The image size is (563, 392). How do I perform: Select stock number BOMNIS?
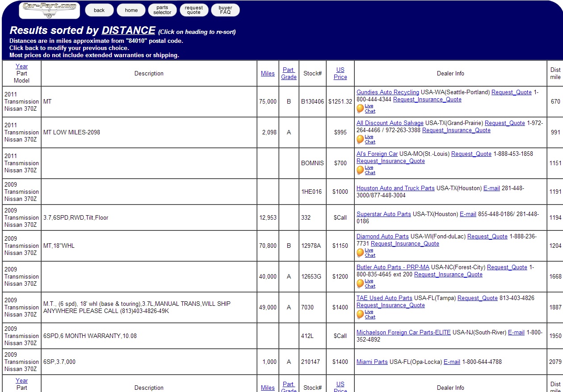click(312, 163)
